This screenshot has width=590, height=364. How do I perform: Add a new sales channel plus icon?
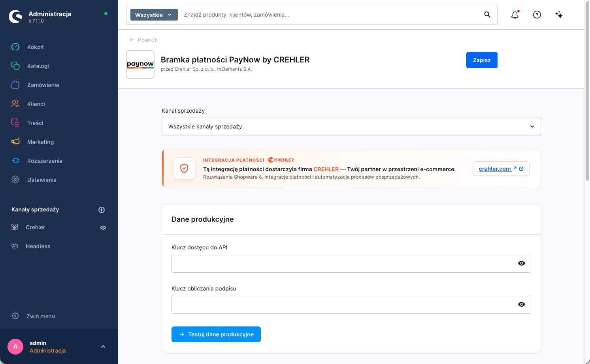coord(102,210)
